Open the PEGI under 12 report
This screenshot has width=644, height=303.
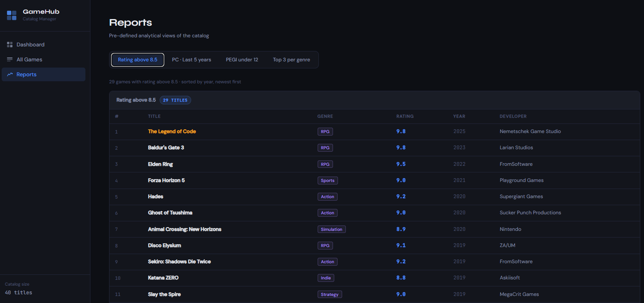tap(242, 60)
